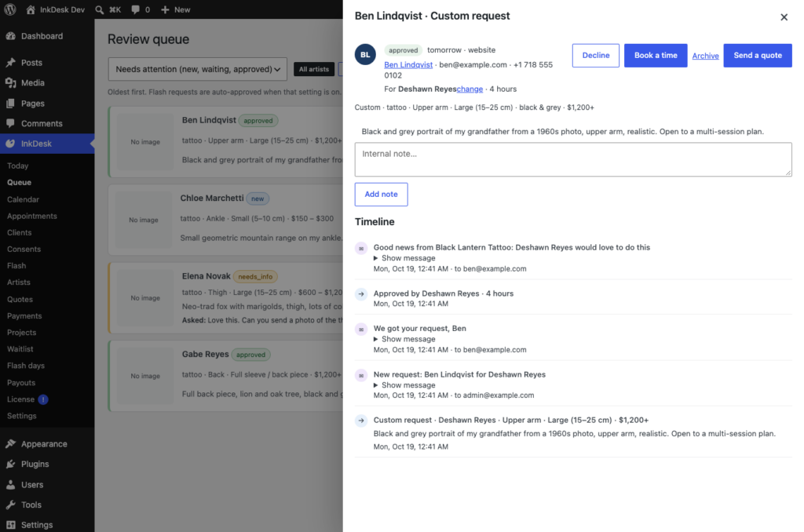Click the Media library icon

[10, 82]
